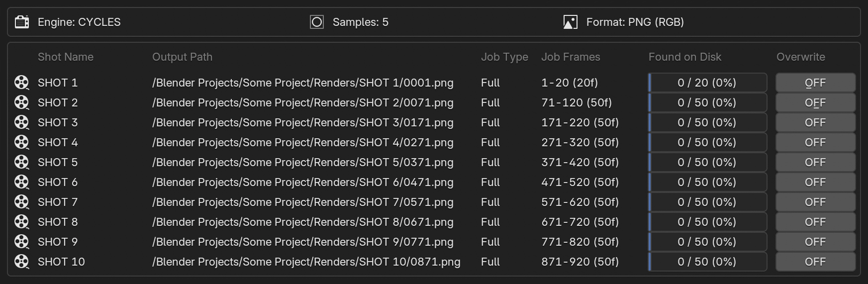The width and height of the screenshot is (868, 284).
Task: Click the film reel icon for SHOT 9
Action: 21,242
